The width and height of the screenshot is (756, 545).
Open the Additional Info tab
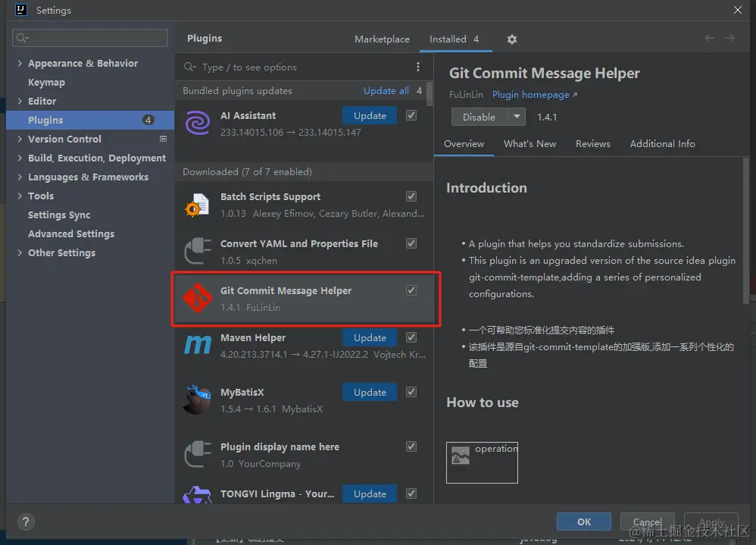pyautogui.click(x=662, y=144)
